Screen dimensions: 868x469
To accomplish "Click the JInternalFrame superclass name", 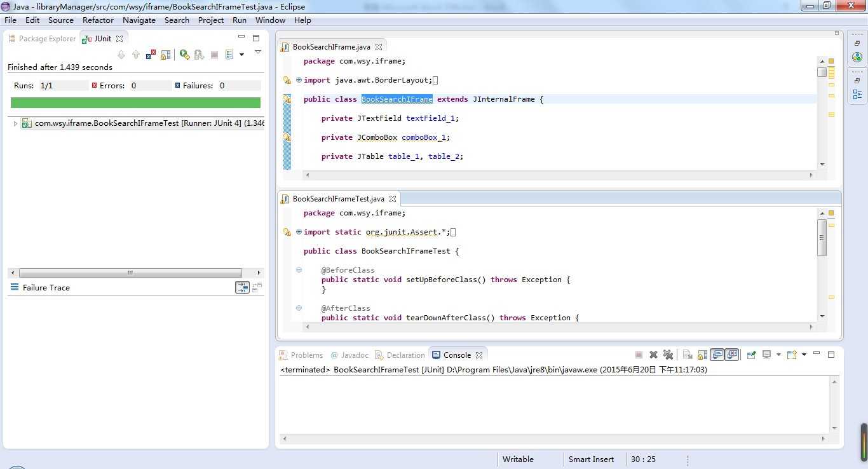I will [x=504, y=99].
